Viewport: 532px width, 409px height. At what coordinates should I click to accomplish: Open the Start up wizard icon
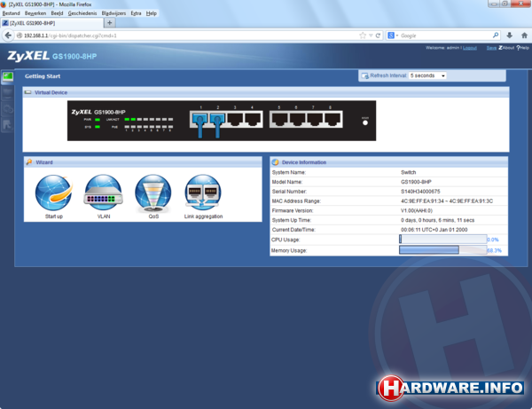(x=53, y=193)
